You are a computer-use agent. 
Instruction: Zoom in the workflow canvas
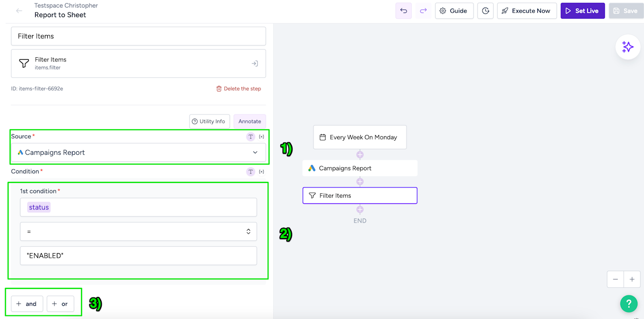click(x=632, y=279)
